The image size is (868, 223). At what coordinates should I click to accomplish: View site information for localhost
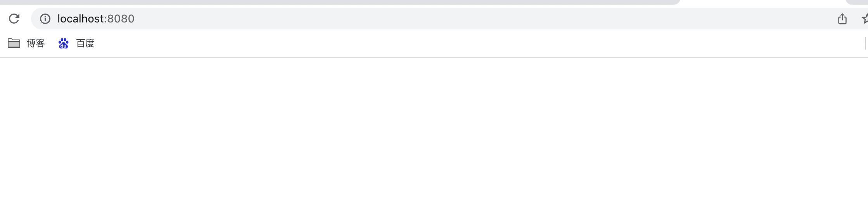click(45, 19)
